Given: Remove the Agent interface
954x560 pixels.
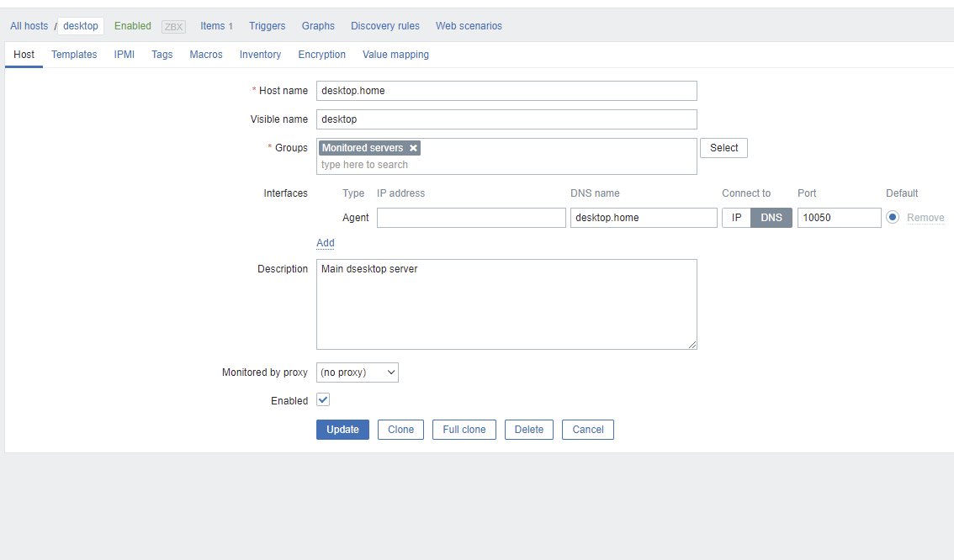Looking at the screenshot, I should tap(925, 218).
